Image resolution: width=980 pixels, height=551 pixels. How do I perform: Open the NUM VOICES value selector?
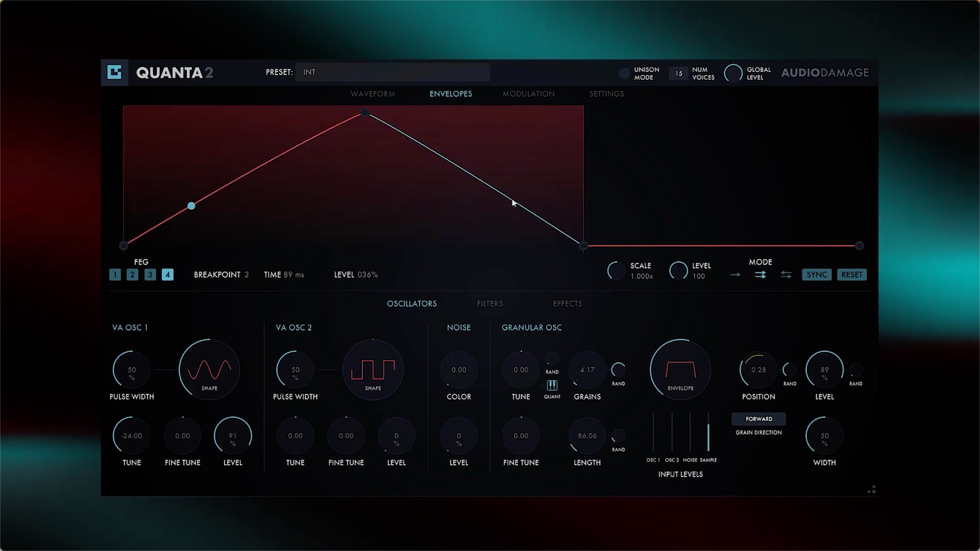point(679,73)
